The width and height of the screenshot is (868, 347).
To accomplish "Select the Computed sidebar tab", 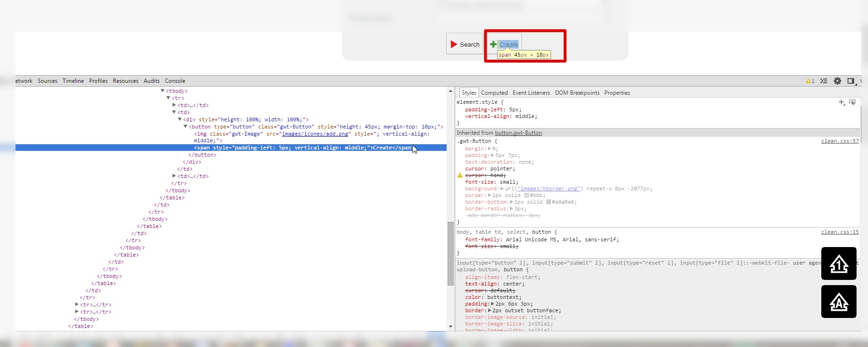I will 494,93.
